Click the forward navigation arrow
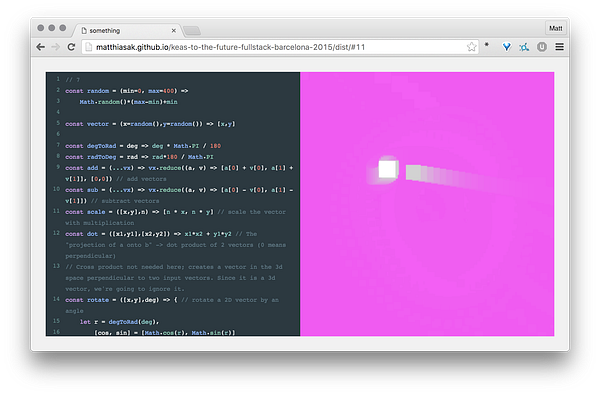Screen dimensions: 600x395 56,47
